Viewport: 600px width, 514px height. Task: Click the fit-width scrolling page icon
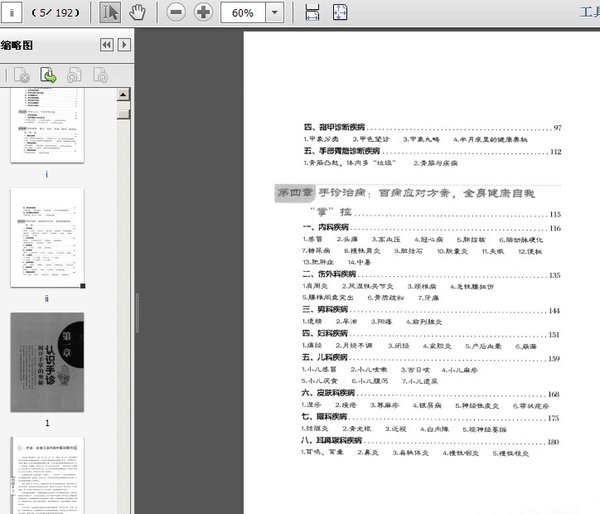click(313, 13)
